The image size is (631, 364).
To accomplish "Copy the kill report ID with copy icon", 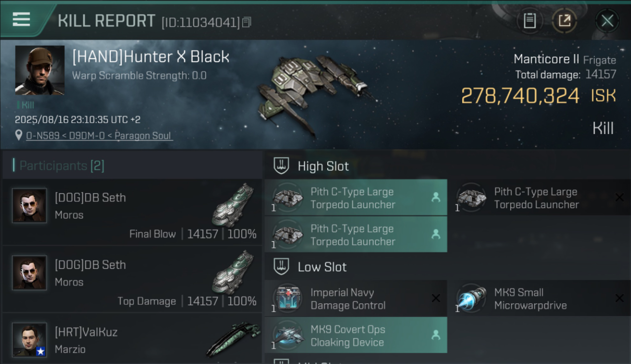I will click(x=247, y=22).
